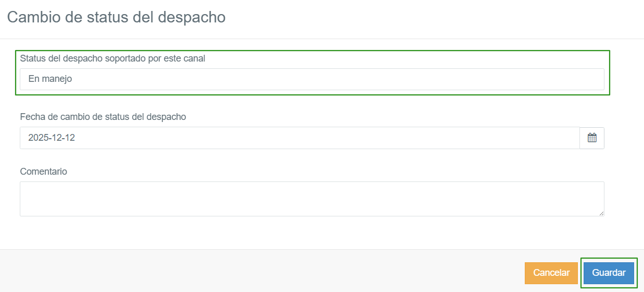This screenshot has width=644, height=292.
Task: Expand the dispatch status selector
Action: coord(312,79)
